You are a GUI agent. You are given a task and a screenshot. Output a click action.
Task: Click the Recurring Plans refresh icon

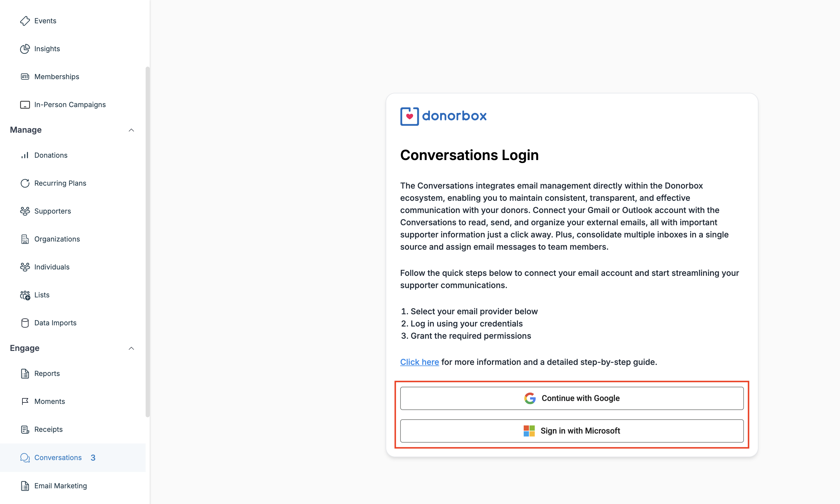pos(25,183)
